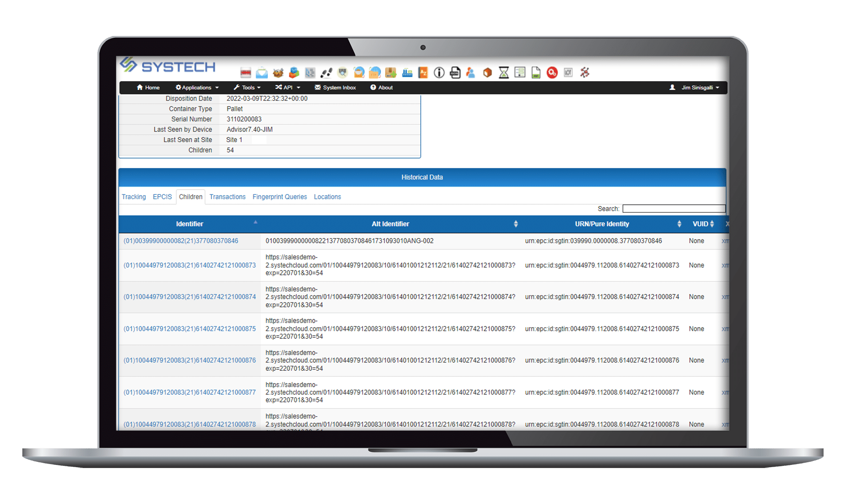
Task: Open the API dropdown
Action: click(287, 87)
